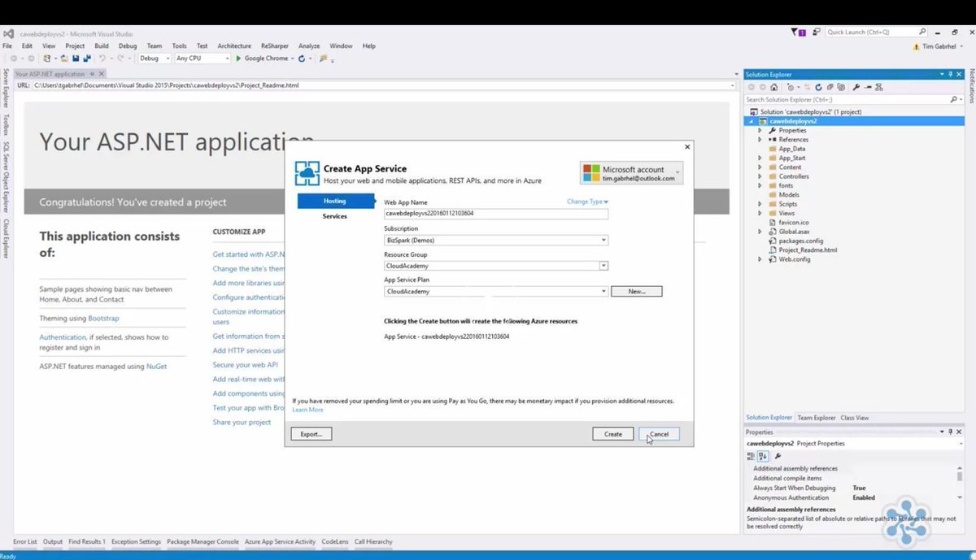Click Web App Name input field

(x=496, y=214)
